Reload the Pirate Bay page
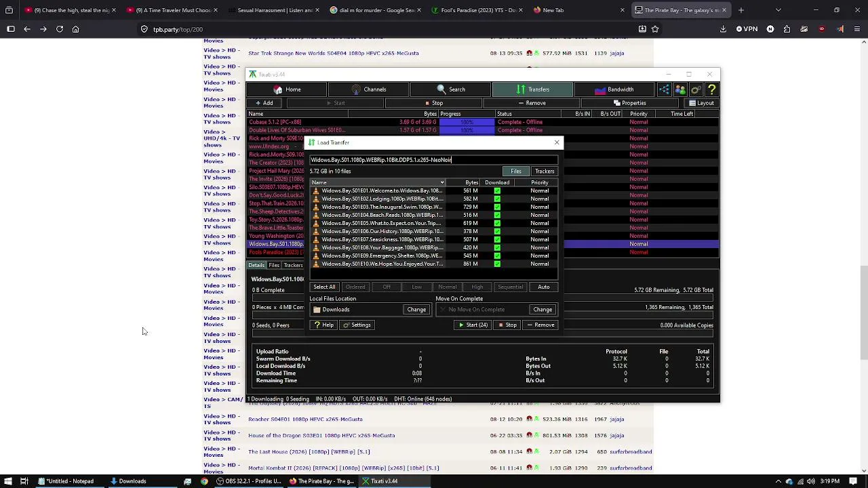Viewport: 868px width, 488px height. tap(60, 29)
